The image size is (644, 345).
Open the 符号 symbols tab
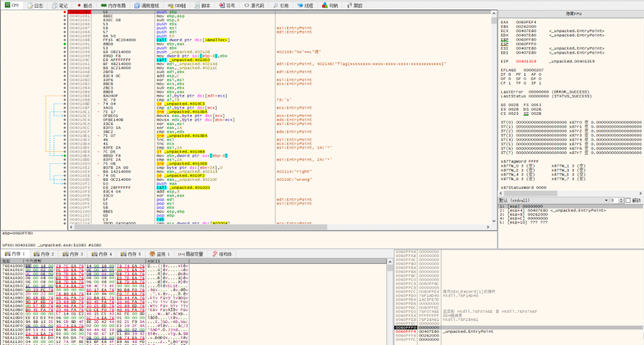pos(226,5)
